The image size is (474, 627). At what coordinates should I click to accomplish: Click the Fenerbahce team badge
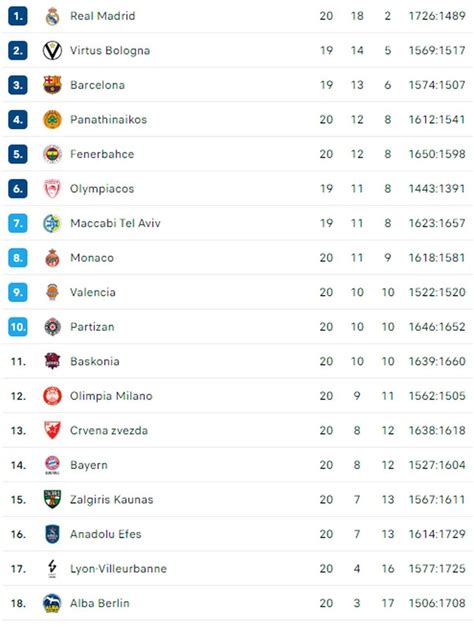tap(52, 154)
